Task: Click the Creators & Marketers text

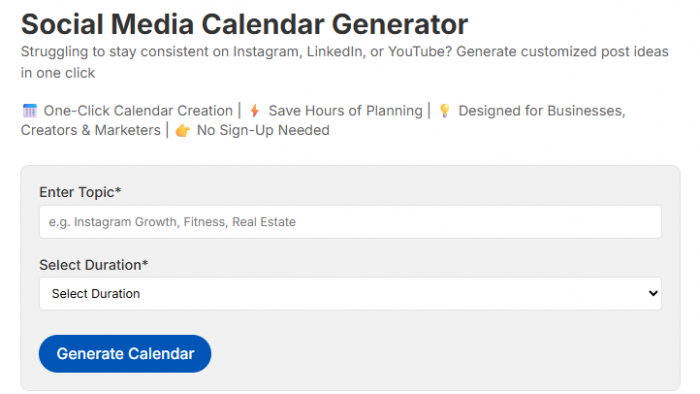Action: tap(91, 130)
